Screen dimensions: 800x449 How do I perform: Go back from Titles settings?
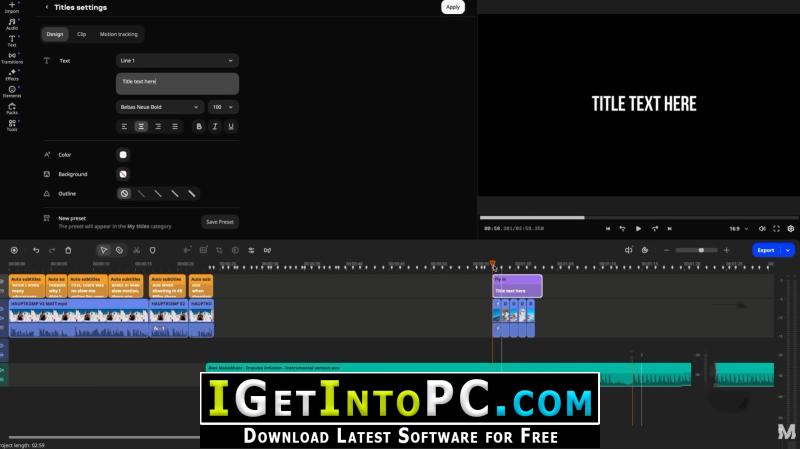point(47,7)
